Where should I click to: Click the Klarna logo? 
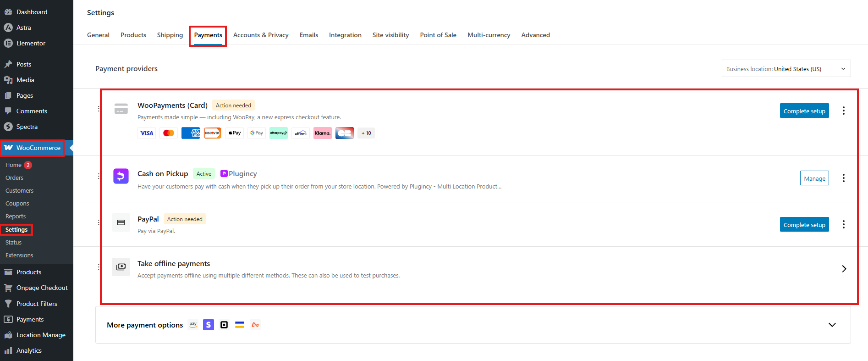coord(323,133)
